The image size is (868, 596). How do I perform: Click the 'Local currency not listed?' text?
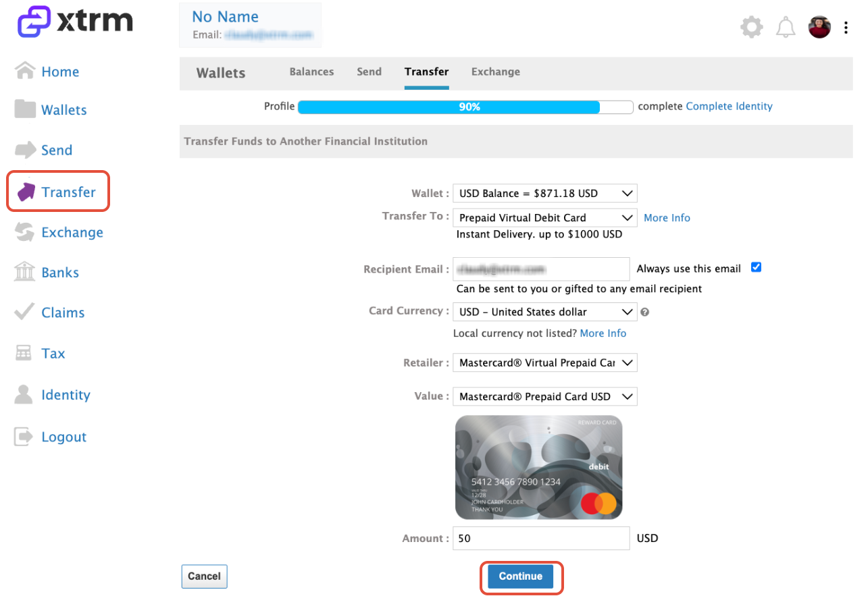515,333
